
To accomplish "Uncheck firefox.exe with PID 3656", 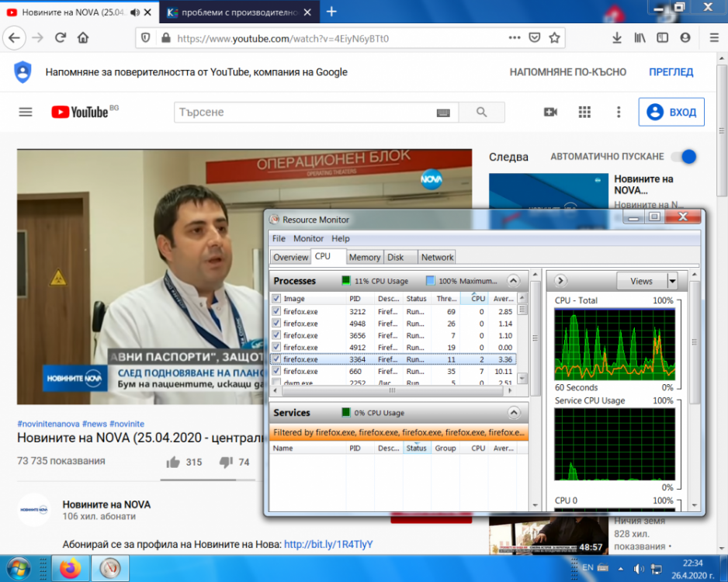I will 277,335.
